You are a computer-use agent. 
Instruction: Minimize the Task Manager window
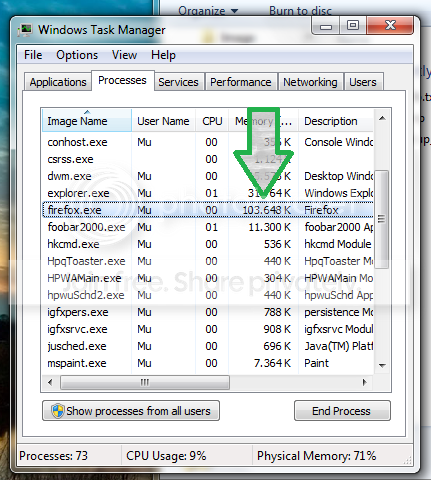click(326, 25)
